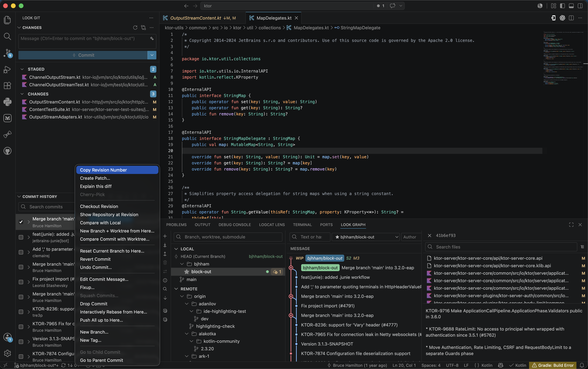Viewport: 588px width, 369px height.
Task: Open the Extensions view
Action: [7, 85]
